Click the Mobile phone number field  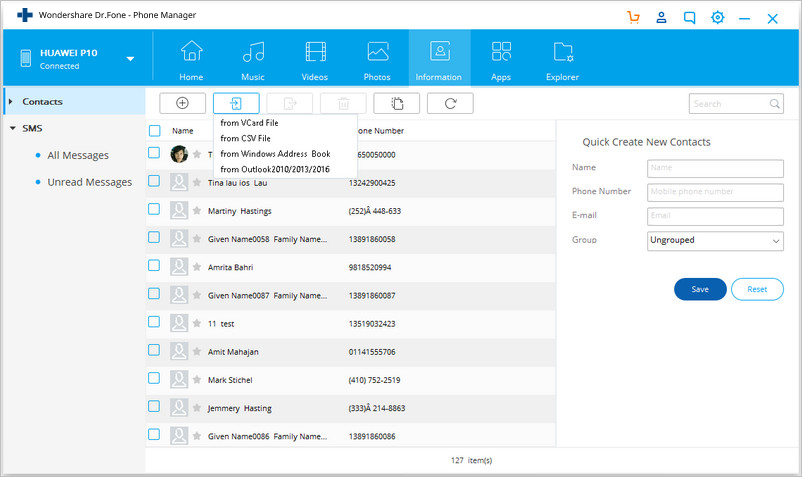715,192
